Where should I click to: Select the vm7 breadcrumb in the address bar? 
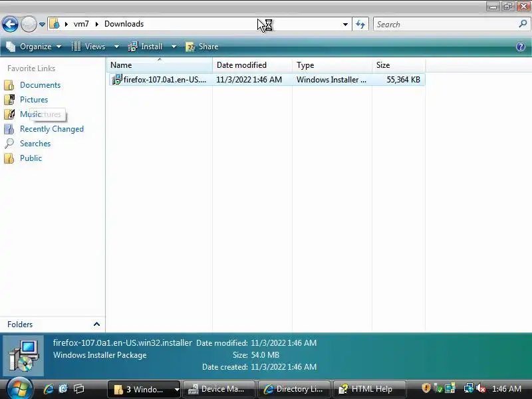(x=81, y=24)
